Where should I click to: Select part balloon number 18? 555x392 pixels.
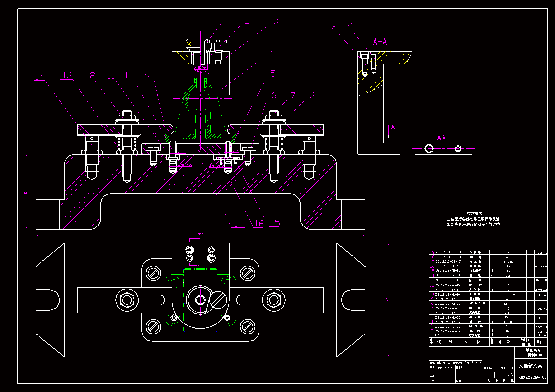[332, 26]
